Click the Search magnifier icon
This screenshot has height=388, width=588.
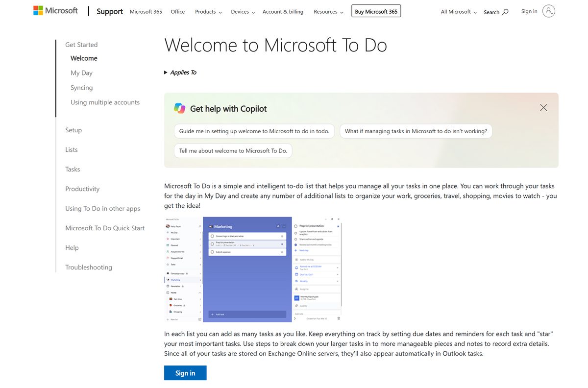coord(505,12)
